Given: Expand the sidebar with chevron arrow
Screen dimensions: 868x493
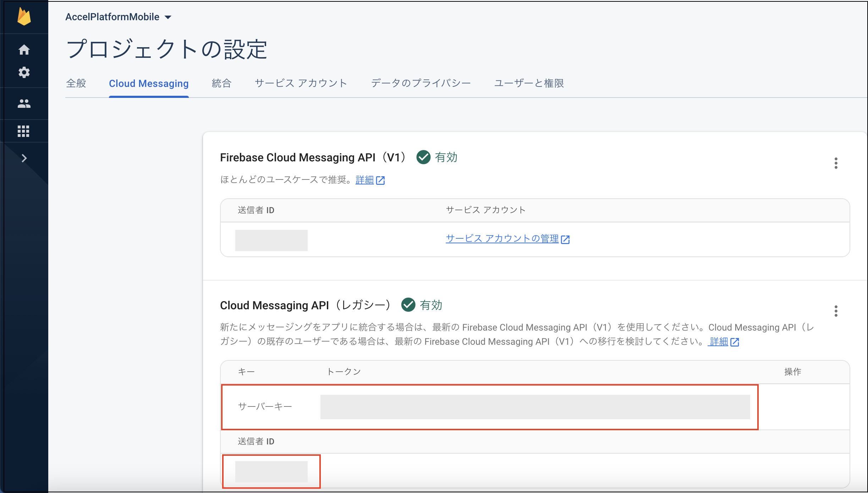Looking at the screenshot, I should (24, 158).
